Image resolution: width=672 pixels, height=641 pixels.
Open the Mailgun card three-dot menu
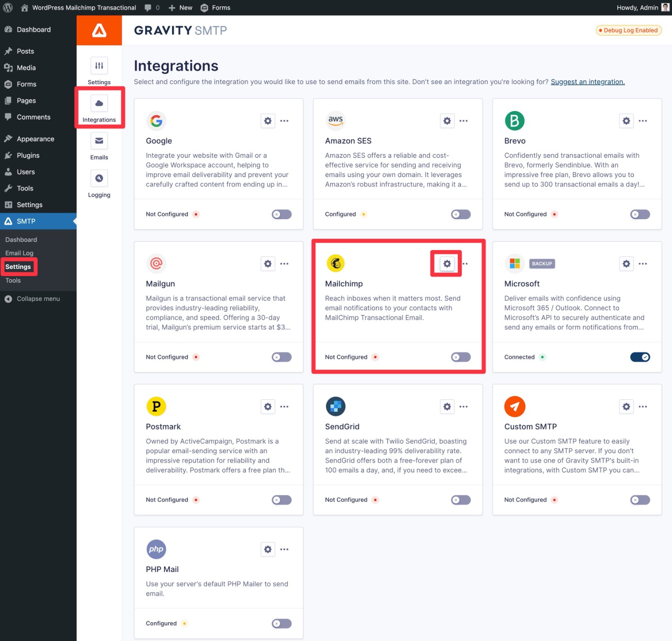(x=284, y=264)
